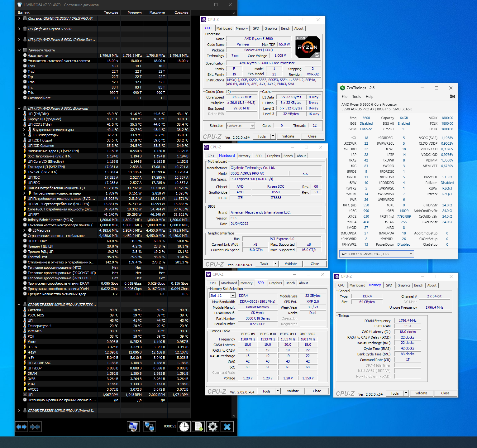Click thermometer icon beside VRM MOS

coord(25,331)
